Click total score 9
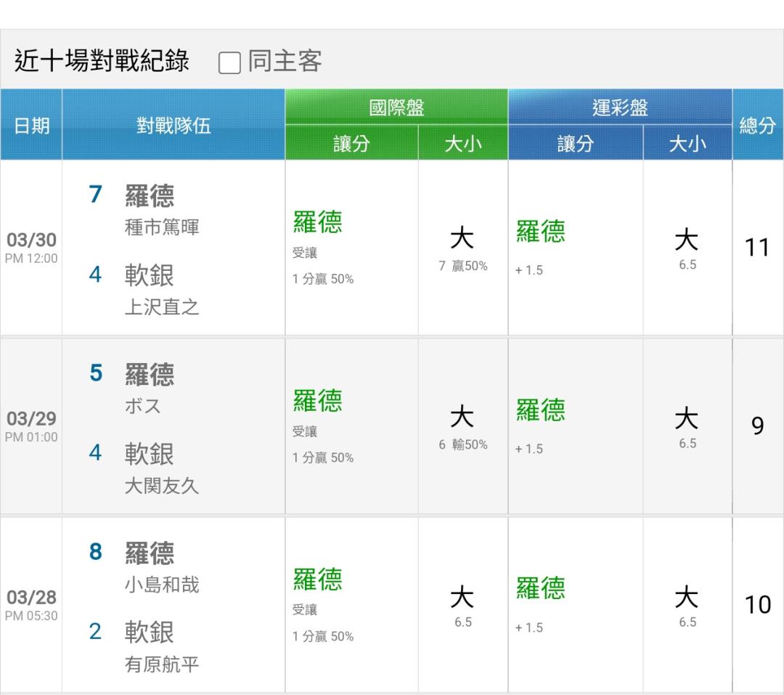 point(757,426)
